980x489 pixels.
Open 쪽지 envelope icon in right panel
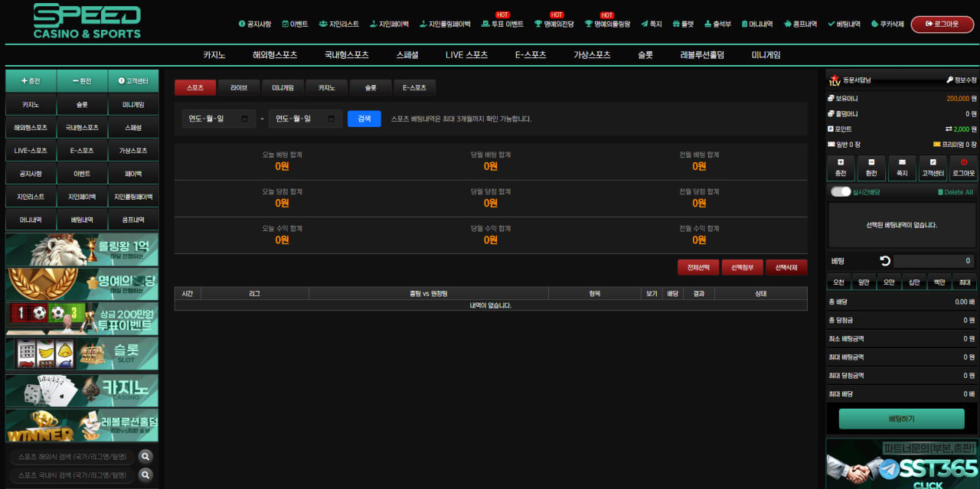[x=902, y=162]
